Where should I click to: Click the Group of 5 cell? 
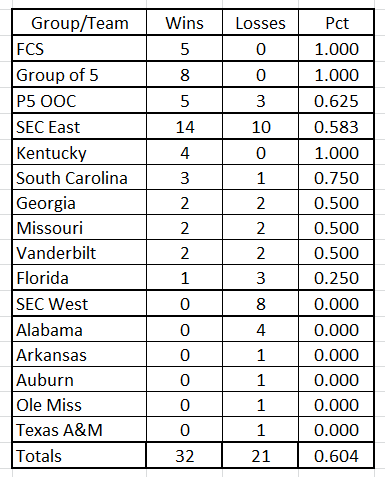(x=79, y=74)
